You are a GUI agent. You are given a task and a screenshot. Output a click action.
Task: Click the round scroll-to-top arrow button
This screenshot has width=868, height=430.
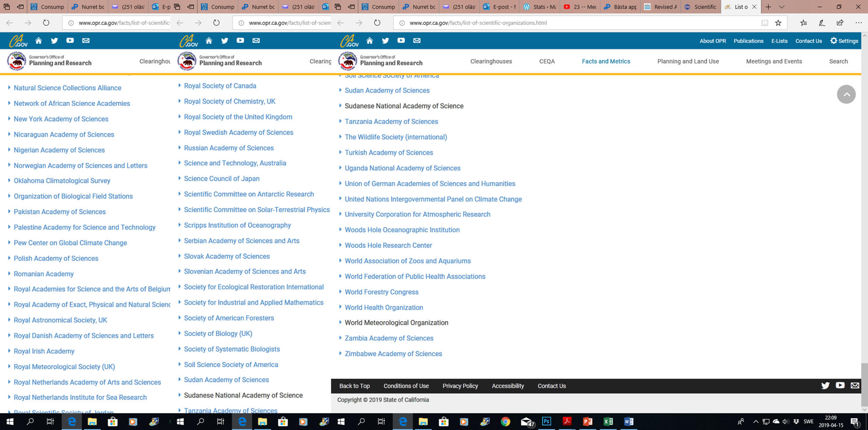click(x=846, y=94)
